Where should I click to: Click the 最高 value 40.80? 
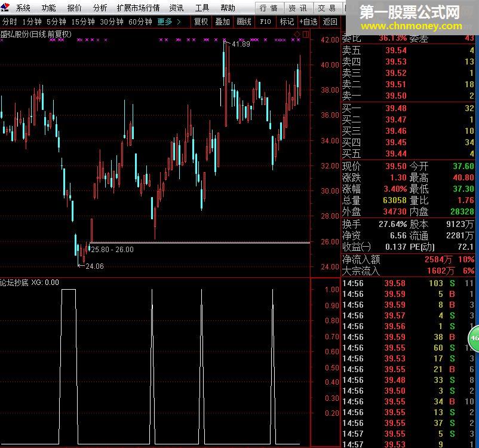(x=463, y=177)
